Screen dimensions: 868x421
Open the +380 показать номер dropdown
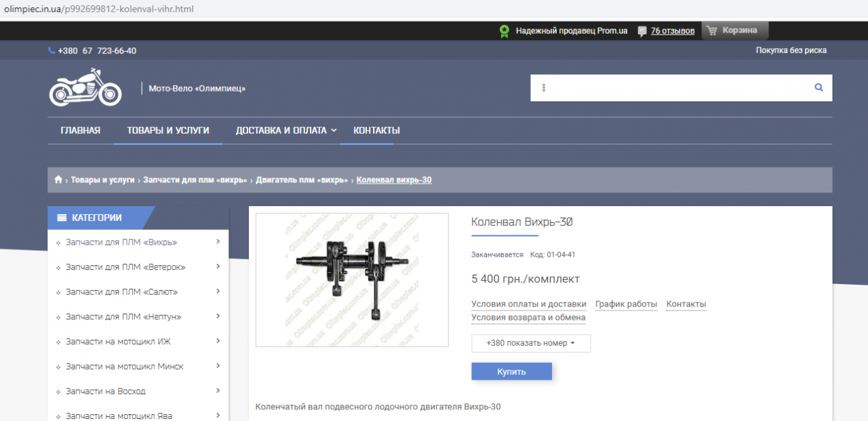531,343
